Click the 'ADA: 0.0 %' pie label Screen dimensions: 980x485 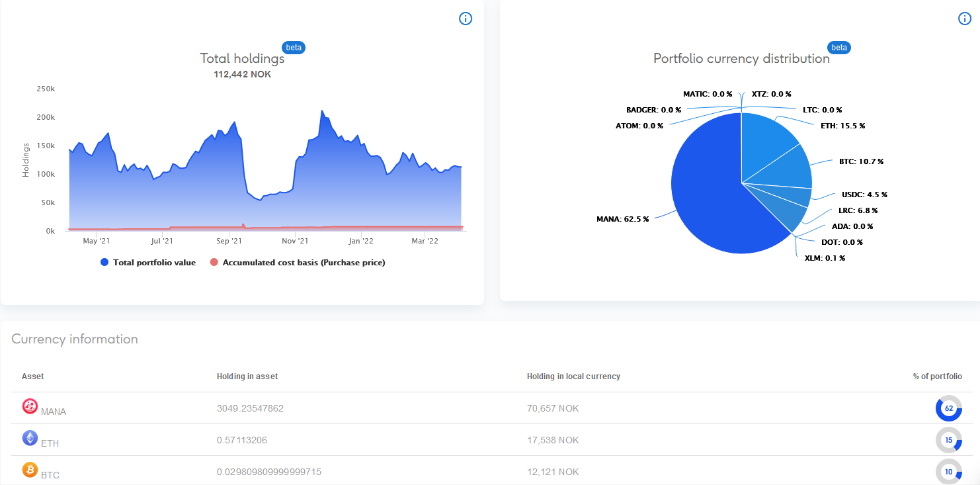(x=852, y=226)
